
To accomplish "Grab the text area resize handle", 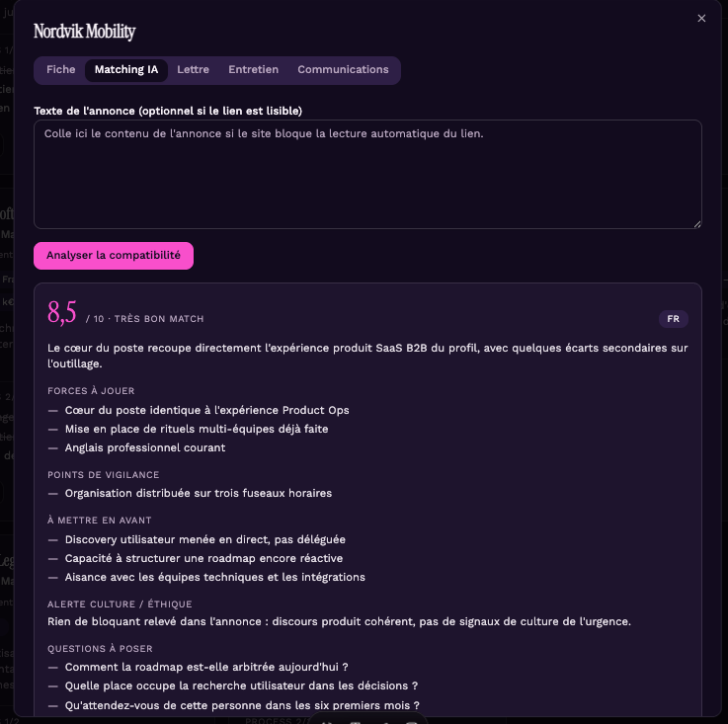I will pyautogui.click(x=697, y=224).
